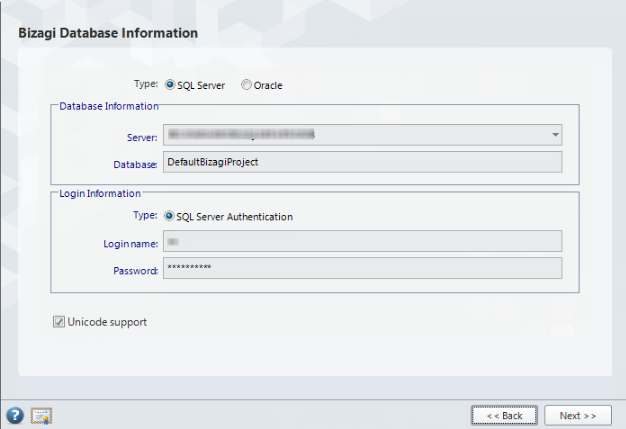Click the Login Information group label

coord(100,194)
